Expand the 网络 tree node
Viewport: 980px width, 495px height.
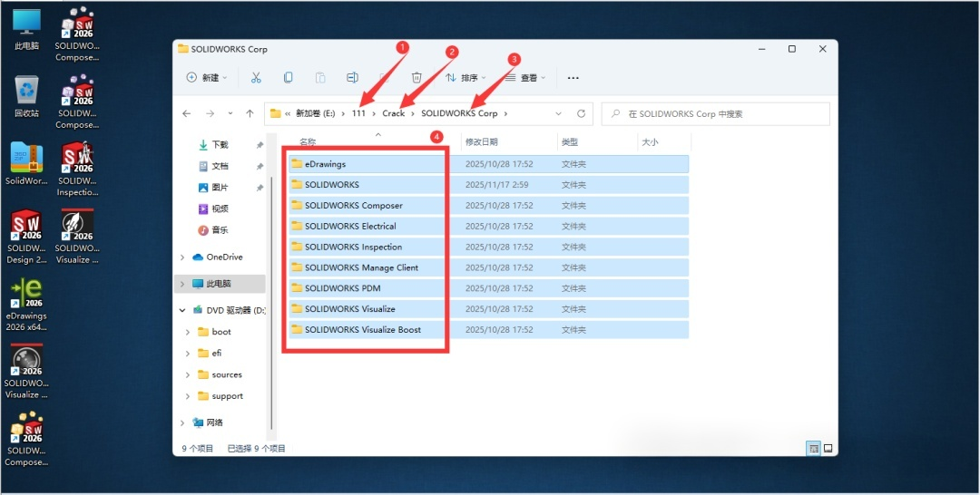182,422
